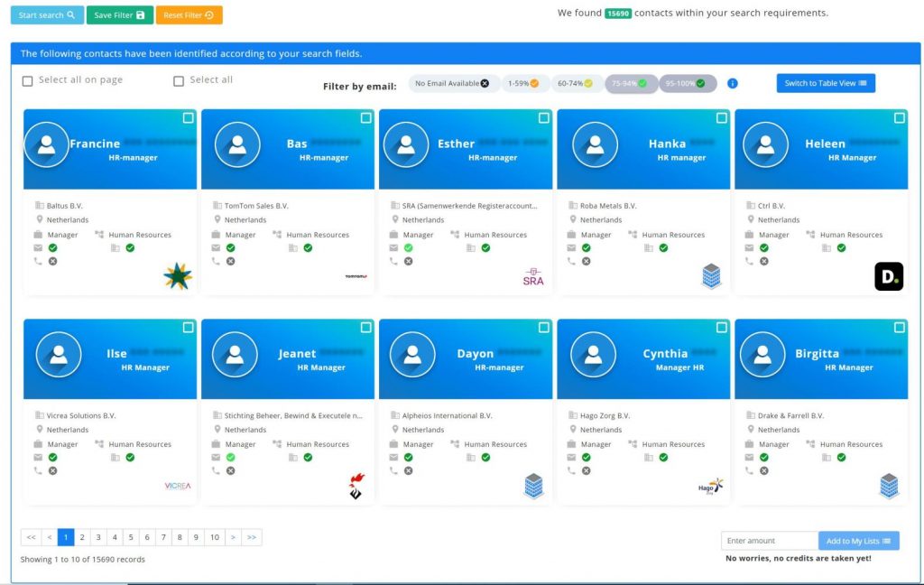
Task: Click the Vicrea company logo
Action: [178, 486]
